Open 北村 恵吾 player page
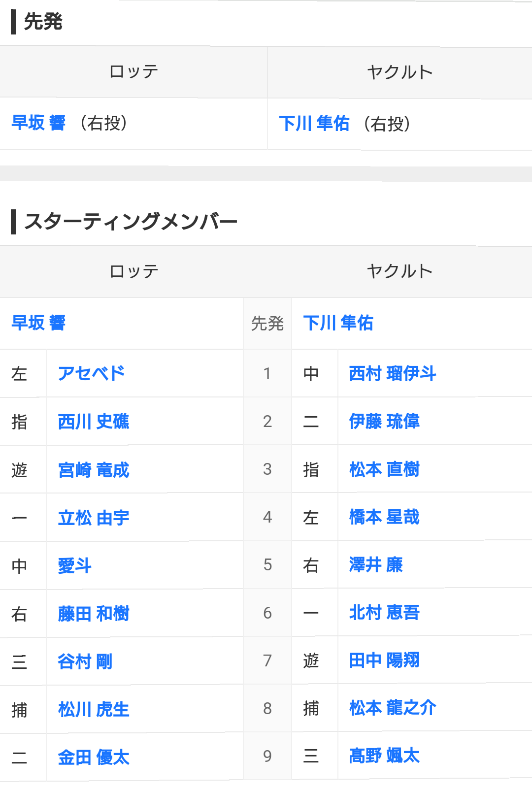 point(384,612)
